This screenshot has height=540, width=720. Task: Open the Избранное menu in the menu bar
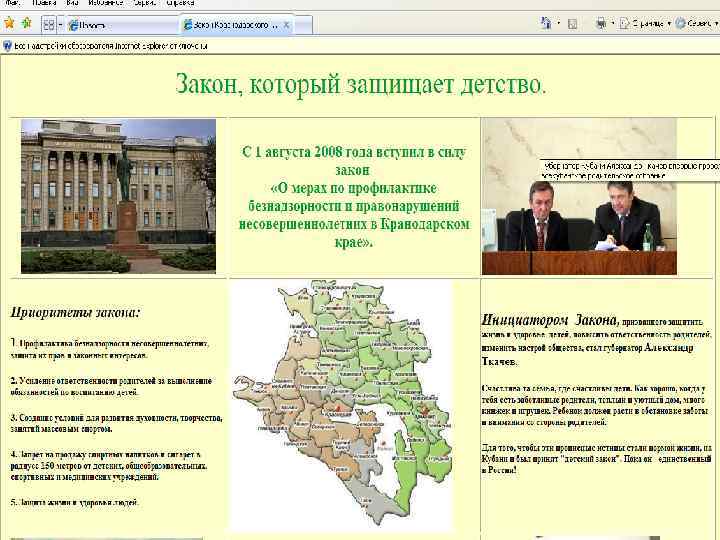[106, 3]
